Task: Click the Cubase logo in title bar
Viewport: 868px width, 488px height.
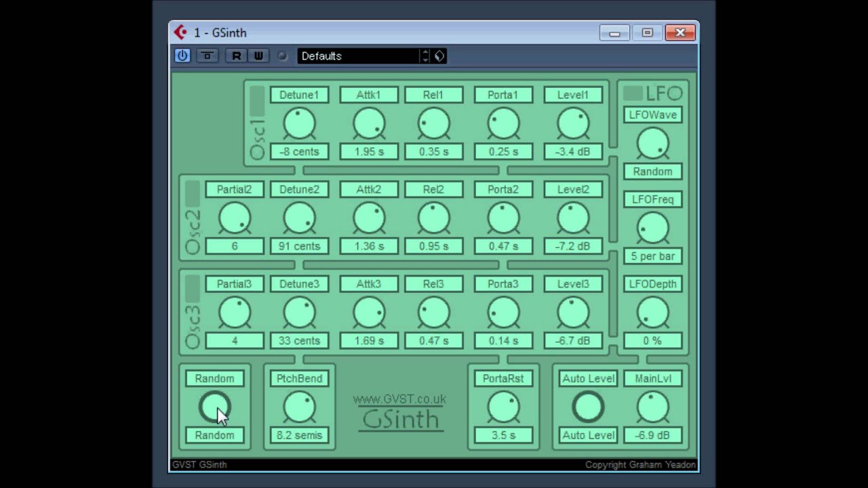Action: pos(180,33)
